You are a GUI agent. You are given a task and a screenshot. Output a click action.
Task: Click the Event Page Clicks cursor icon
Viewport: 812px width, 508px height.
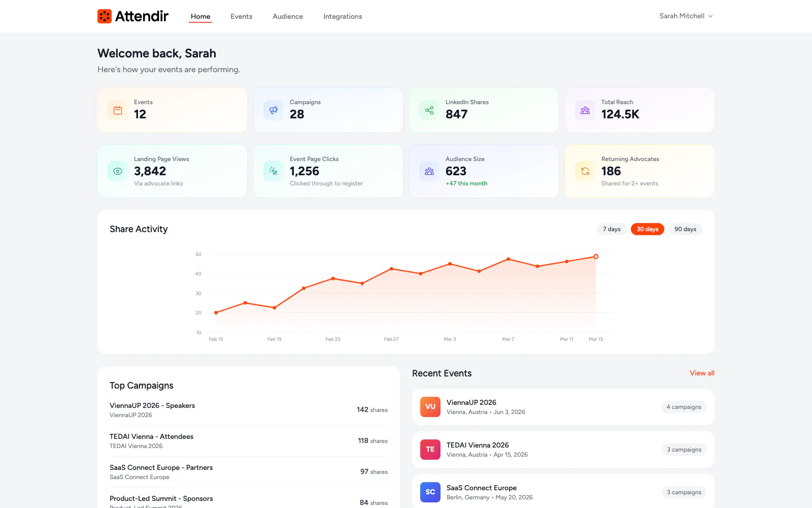pyautogui.click(x=274, y=171)
